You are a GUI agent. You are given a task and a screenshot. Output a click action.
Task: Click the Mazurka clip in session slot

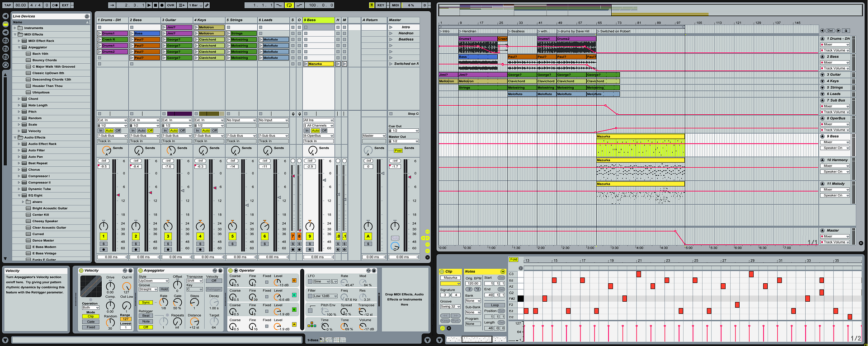coord(321,64)
